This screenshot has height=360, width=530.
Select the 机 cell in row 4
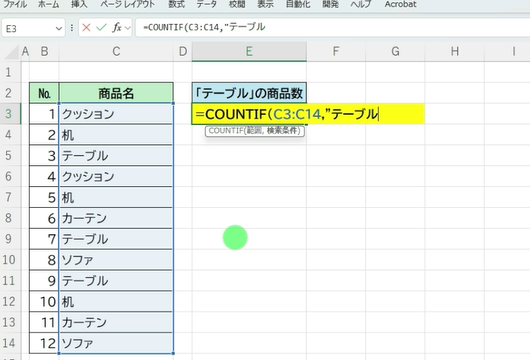point(116,135)
